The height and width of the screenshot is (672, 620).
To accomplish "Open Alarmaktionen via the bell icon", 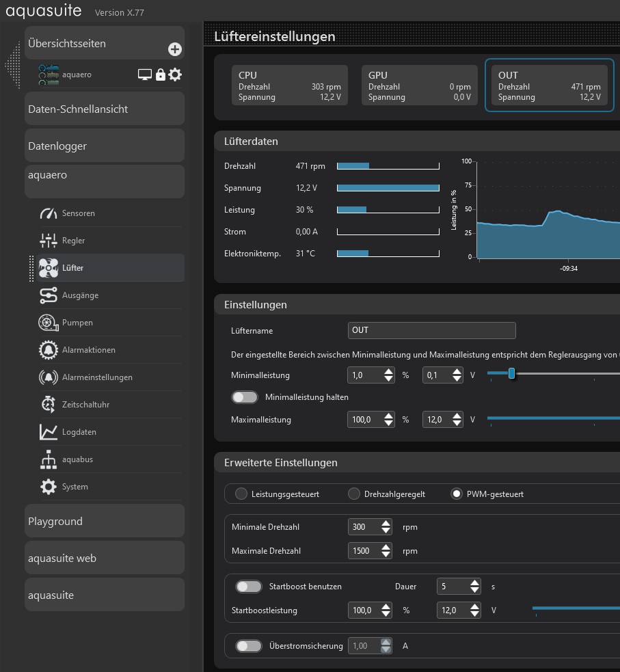I will coord(49,350).
